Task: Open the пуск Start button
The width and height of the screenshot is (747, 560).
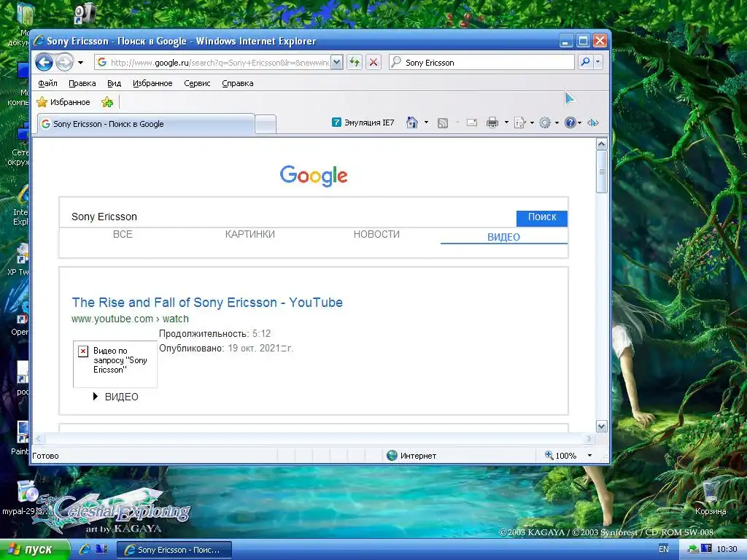Action: click(x=34, y=550)
